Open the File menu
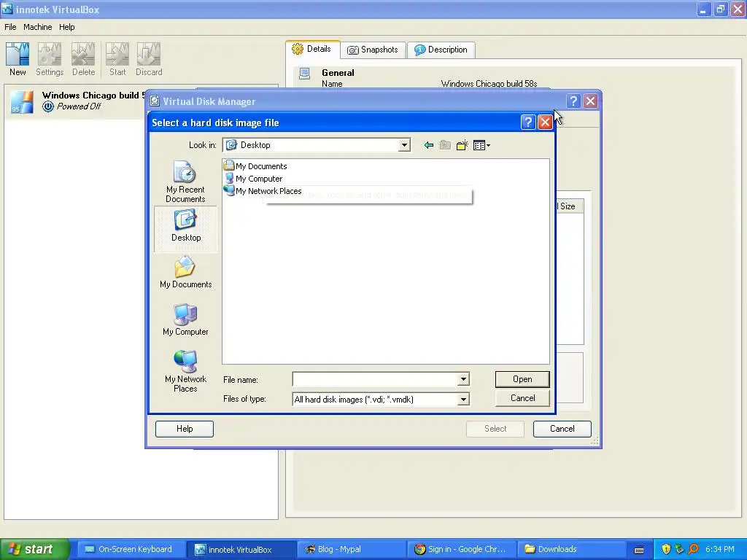 [x=10, y=27]
